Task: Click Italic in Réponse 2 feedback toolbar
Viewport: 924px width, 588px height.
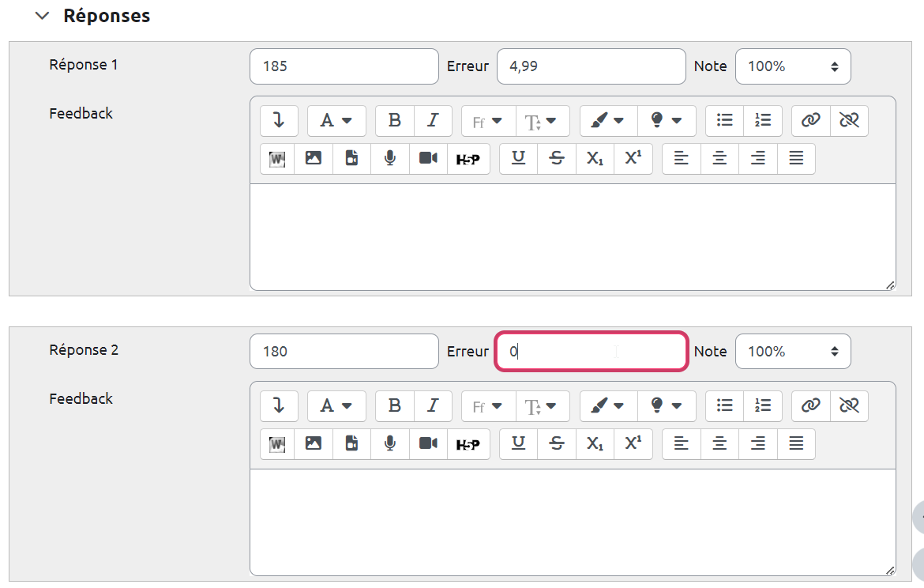Action: coord(433,406)
